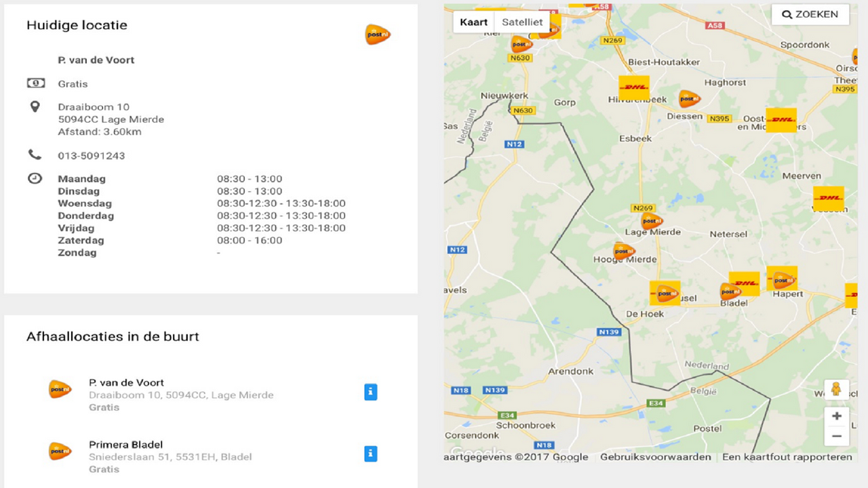This screenshot has height=488, width=868.
Task: Zoom in on the map
Action: [x=837, y=416]
